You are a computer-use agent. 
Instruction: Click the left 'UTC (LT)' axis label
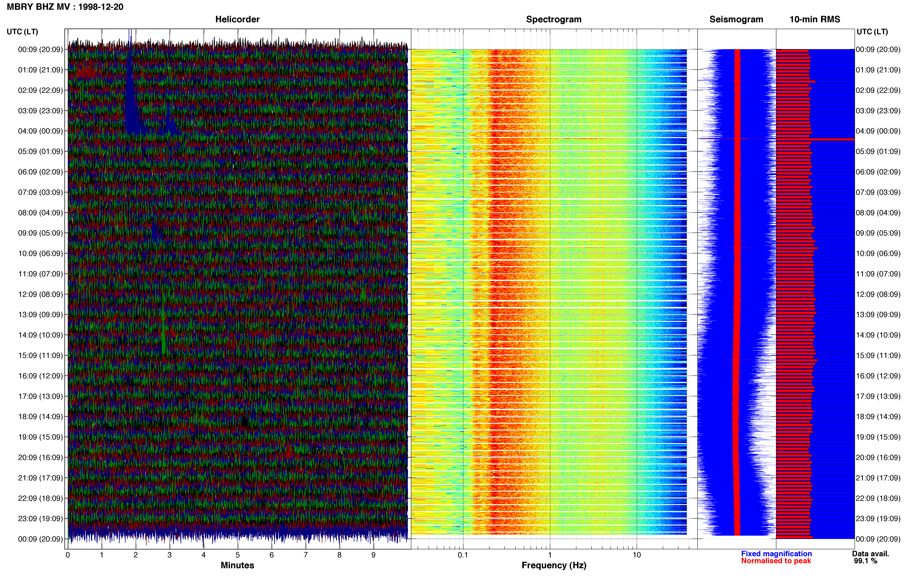pos(22,32)
